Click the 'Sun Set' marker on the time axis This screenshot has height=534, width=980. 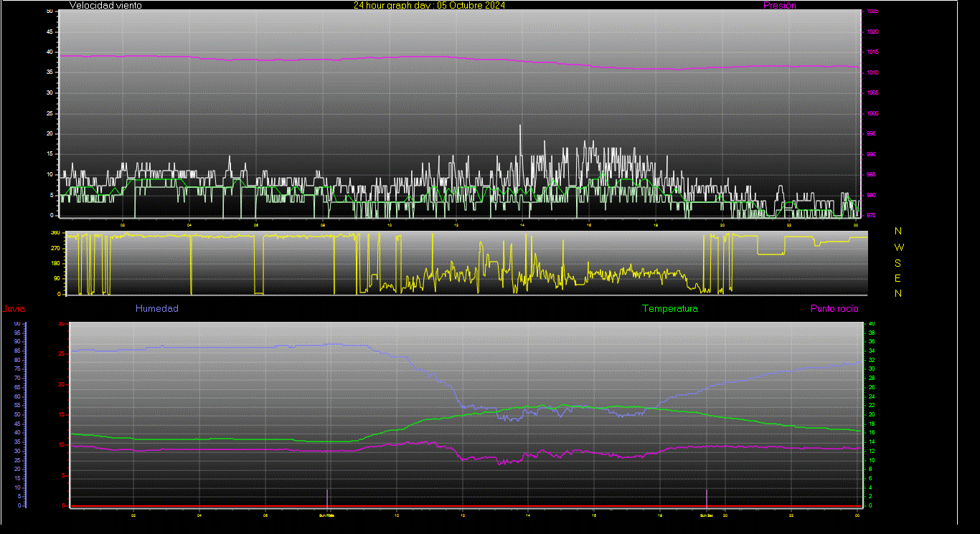tap(707, 515)
